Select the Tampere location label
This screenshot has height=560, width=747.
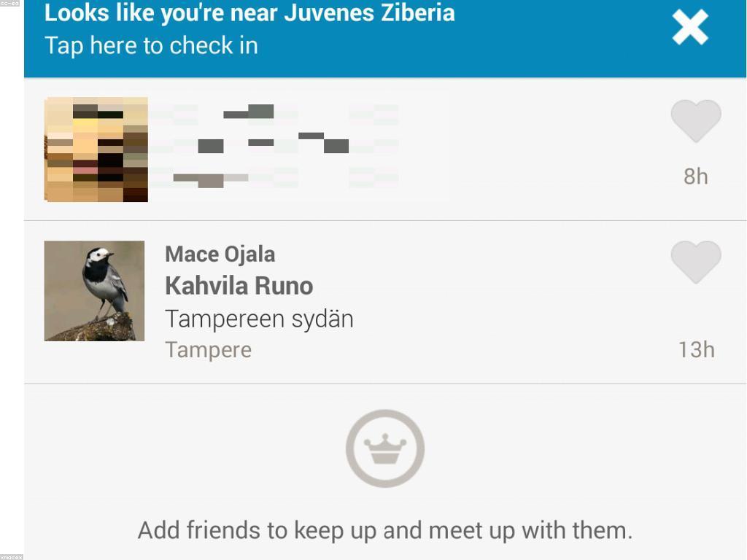208,350
